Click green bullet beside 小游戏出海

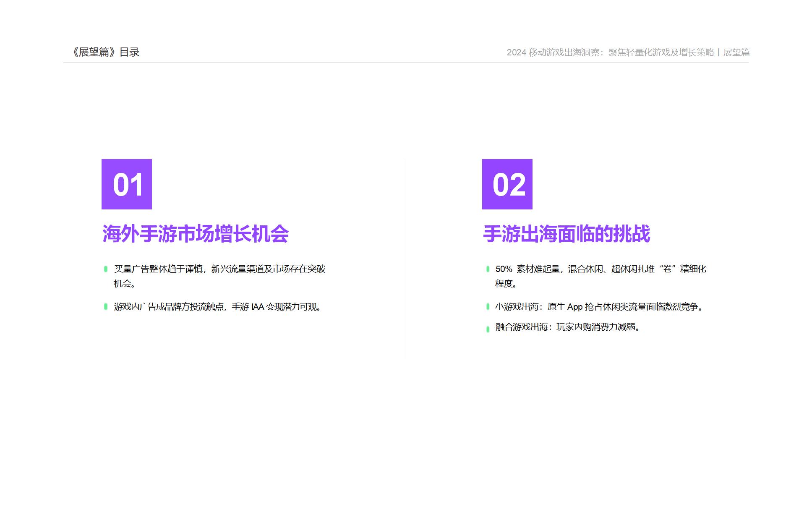pyautogui.click(x=488, y=307)
